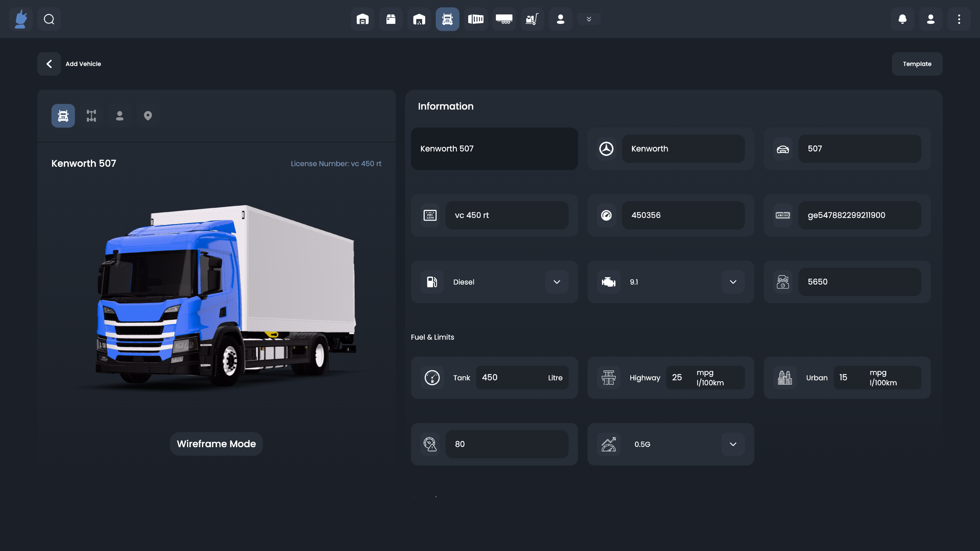Edit the weight field 5650
Screen dimensions: 980x551
860,282
